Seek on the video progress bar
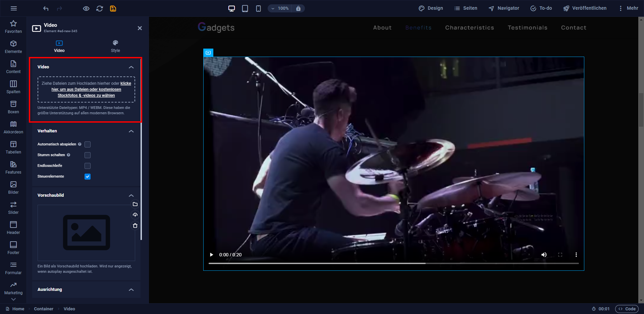 coord(394,263)
